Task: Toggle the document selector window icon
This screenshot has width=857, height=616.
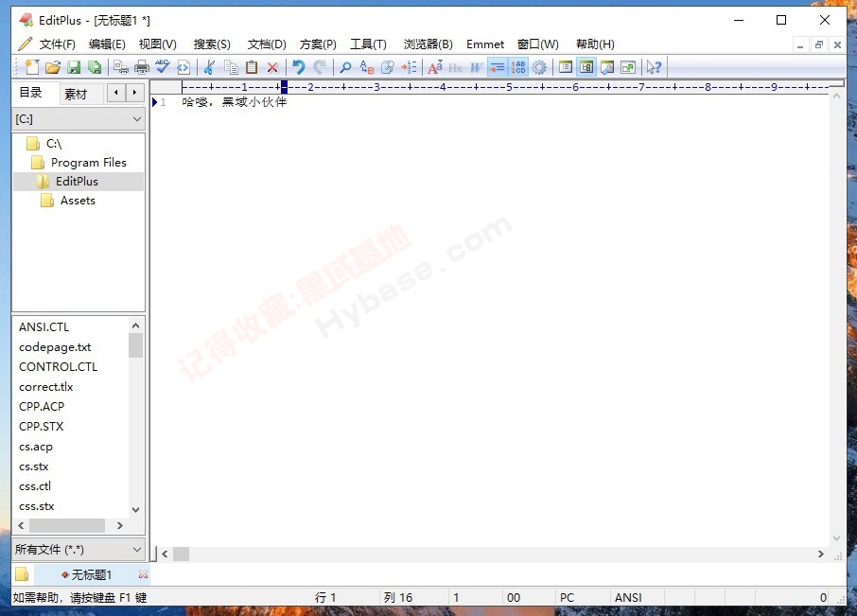Action: pyautogui.click(x=566, y=67)
